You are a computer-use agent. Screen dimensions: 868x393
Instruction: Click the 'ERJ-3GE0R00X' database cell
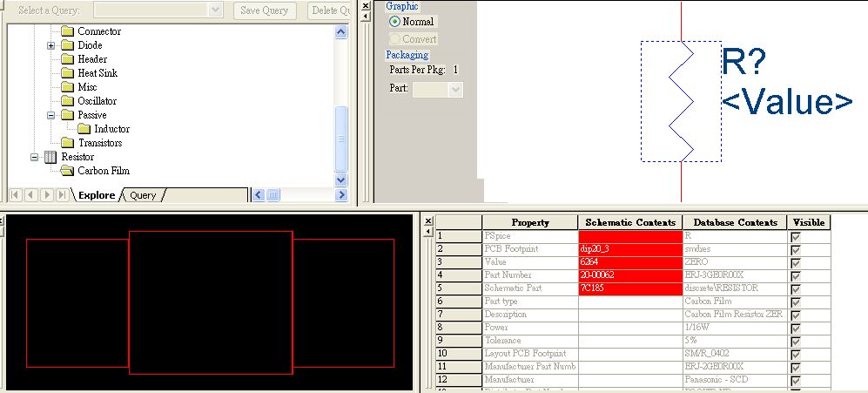point(735,275)
